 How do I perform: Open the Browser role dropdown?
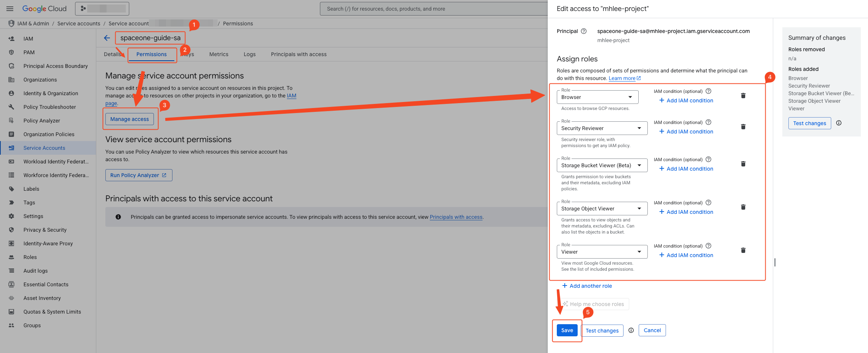597,97
